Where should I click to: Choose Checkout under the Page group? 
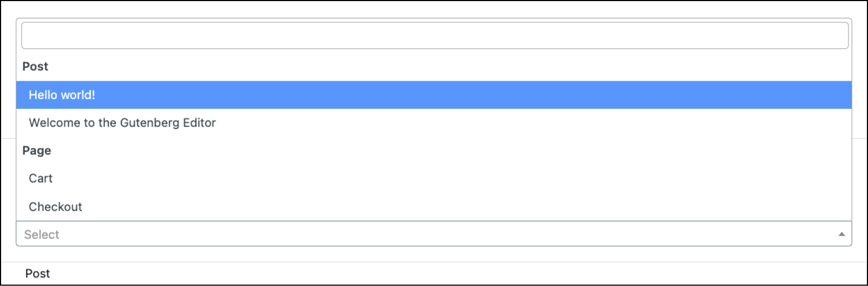[x=55, y=207]
